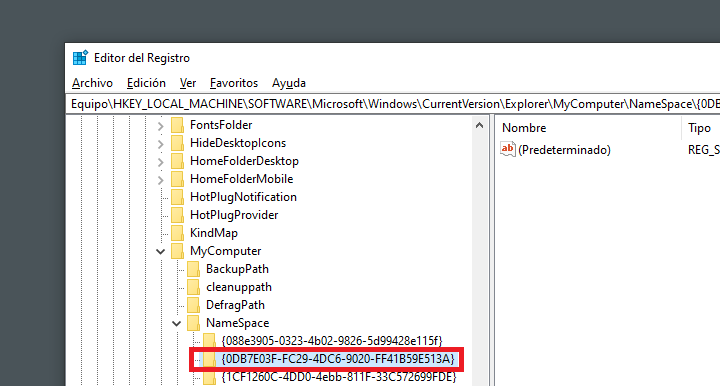The height and width of the screenshot is (386, 720).
Task: Select the MyComputer folder icon
Action: [x=177, y=251]
